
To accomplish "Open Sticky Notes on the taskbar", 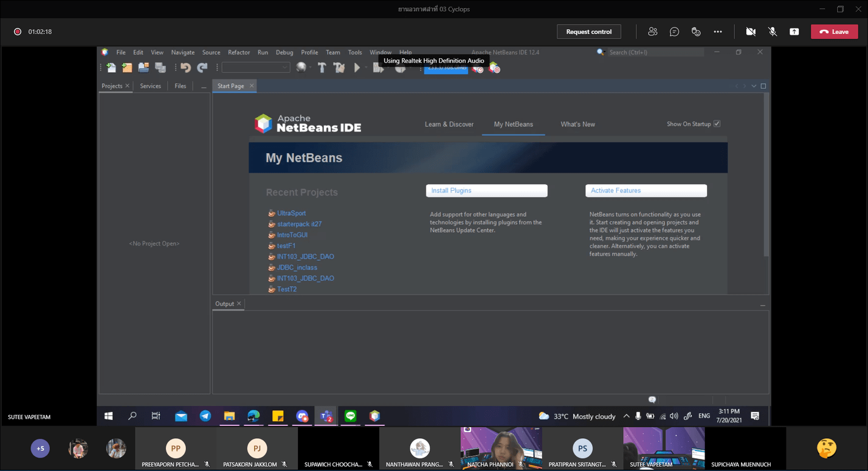I will click(x=278, y=416).
